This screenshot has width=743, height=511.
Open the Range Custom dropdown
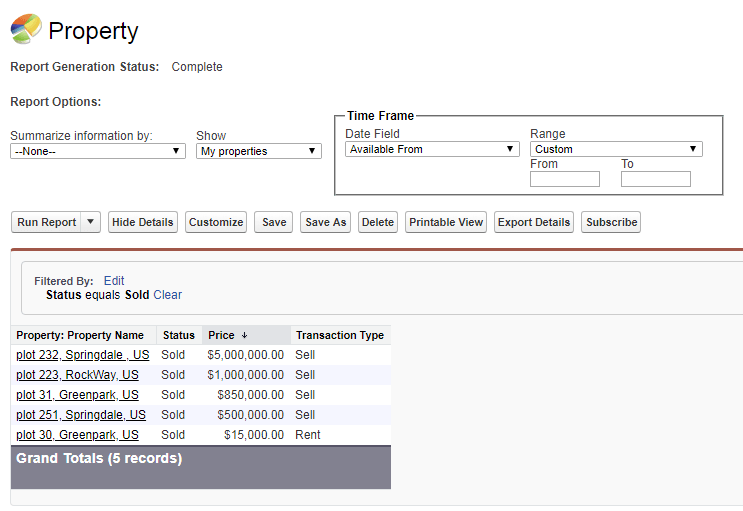tap(616, 149)
